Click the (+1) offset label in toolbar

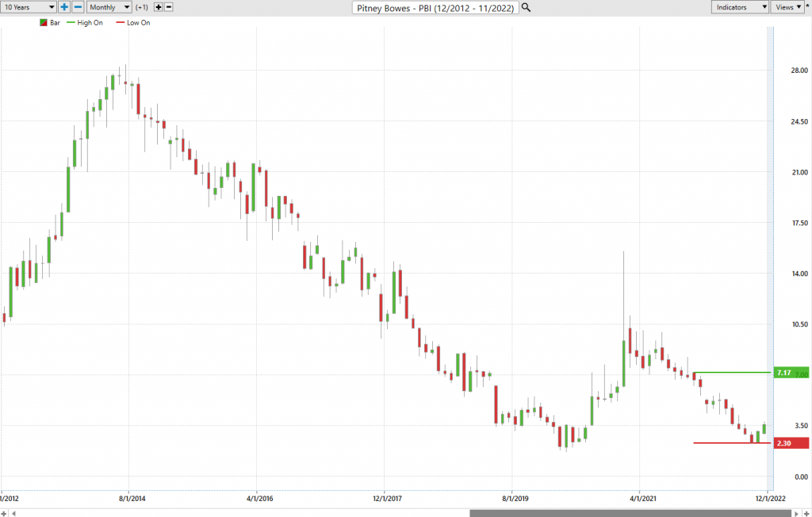(142, 7)
